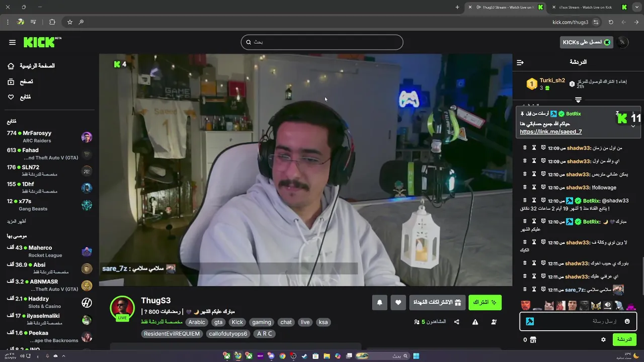Unpin the pinned BotRix message
The height and width of the screenshot is (362, 644).
tap(617, 114)
